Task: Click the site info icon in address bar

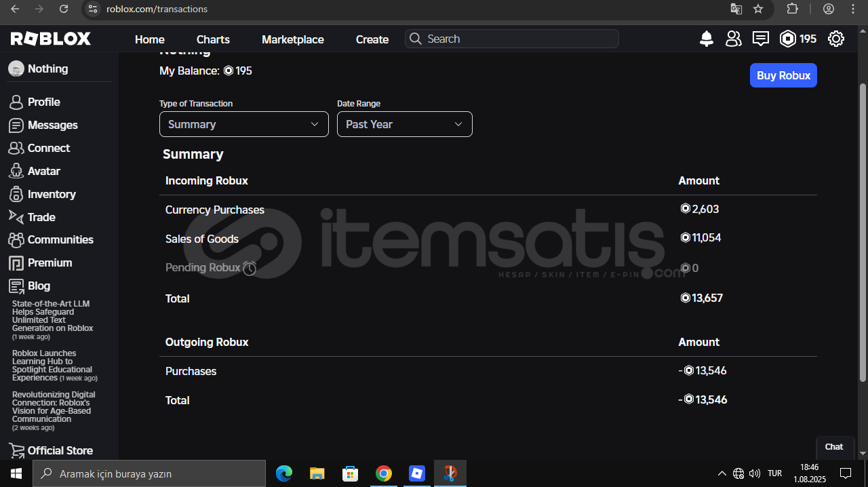Action: [94, 9]
